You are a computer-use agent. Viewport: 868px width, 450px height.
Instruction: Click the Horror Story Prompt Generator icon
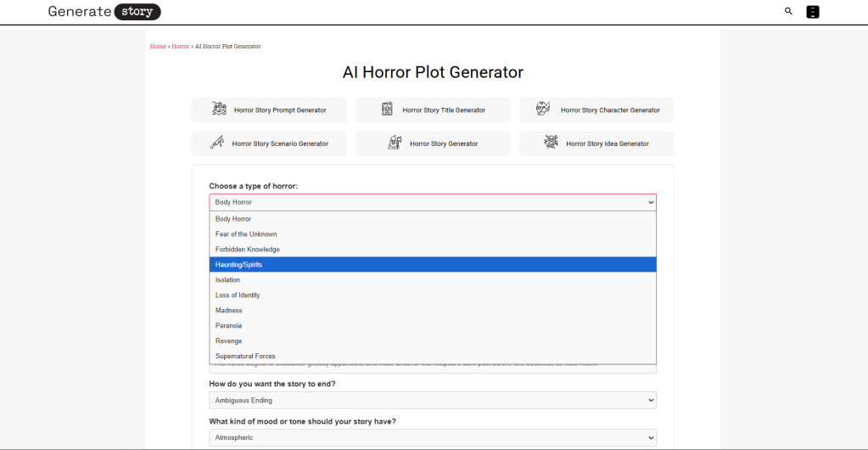pyautogui.click(x=219, y=110)
